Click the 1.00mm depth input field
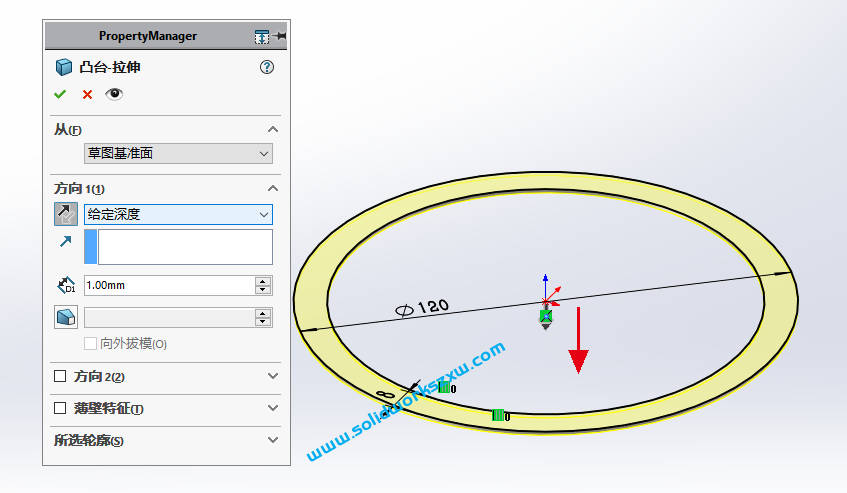The height and width of the screenshot is (493, 847). pyautogui.click(x=168, y=286)
